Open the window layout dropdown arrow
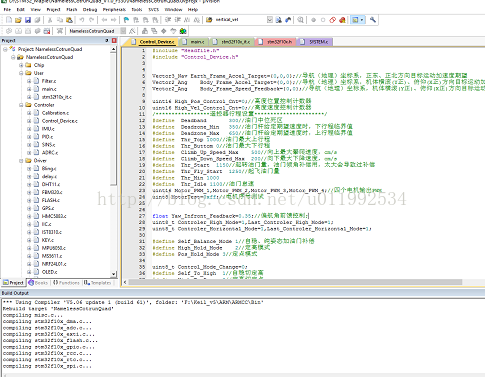This screenshot has height=377, width=485. [362, 20]
